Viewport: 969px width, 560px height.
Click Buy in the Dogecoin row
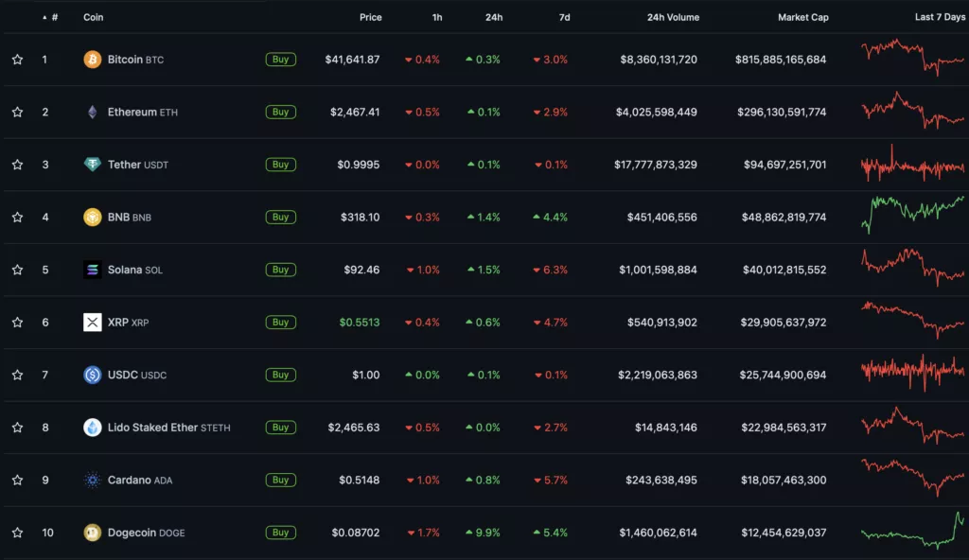[x=280, y=533]
